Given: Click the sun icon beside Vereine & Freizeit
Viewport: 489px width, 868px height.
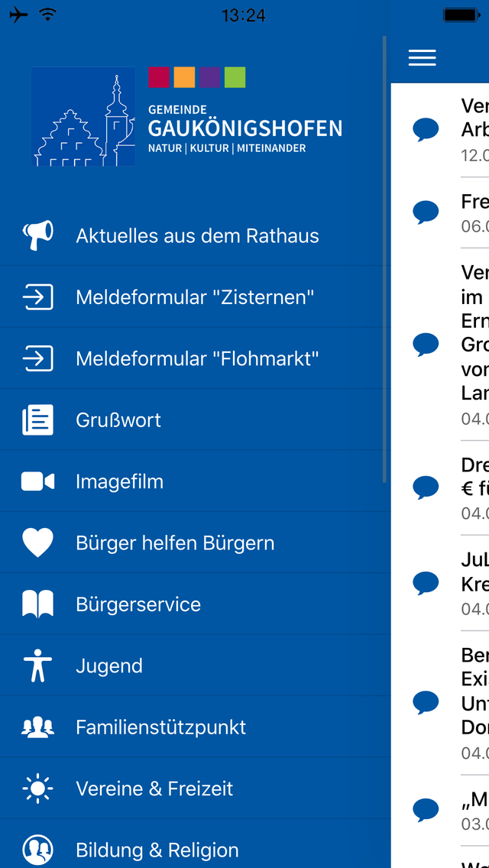Looking at the screenshot, I should click(x=37, y=789).
